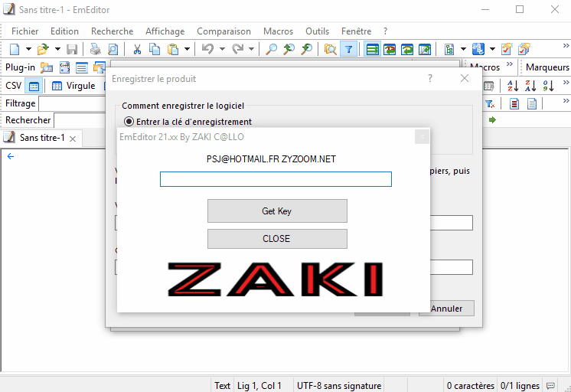Viewport: 571px width, 392px height.
Task: Click the Find Next magnifier icon
Action: (x=307, y=49)
